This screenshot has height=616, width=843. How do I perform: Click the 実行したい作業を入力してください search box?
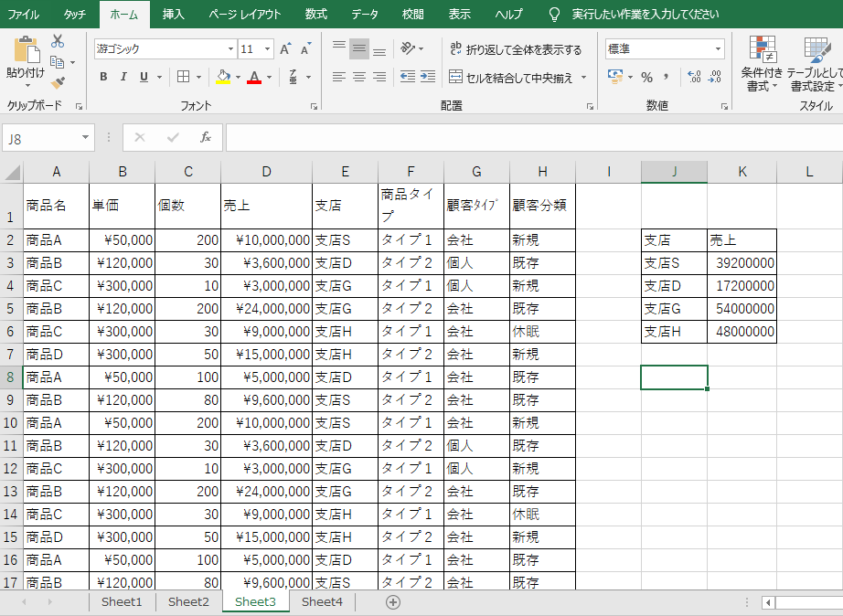tap(646, 14)
